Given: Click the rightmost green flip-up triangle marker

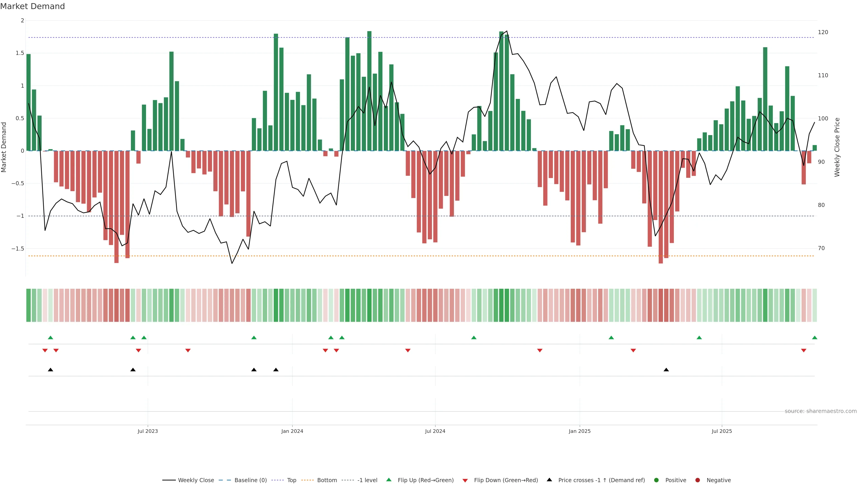Looking at the screenshot, I should (x=814, y=338).
